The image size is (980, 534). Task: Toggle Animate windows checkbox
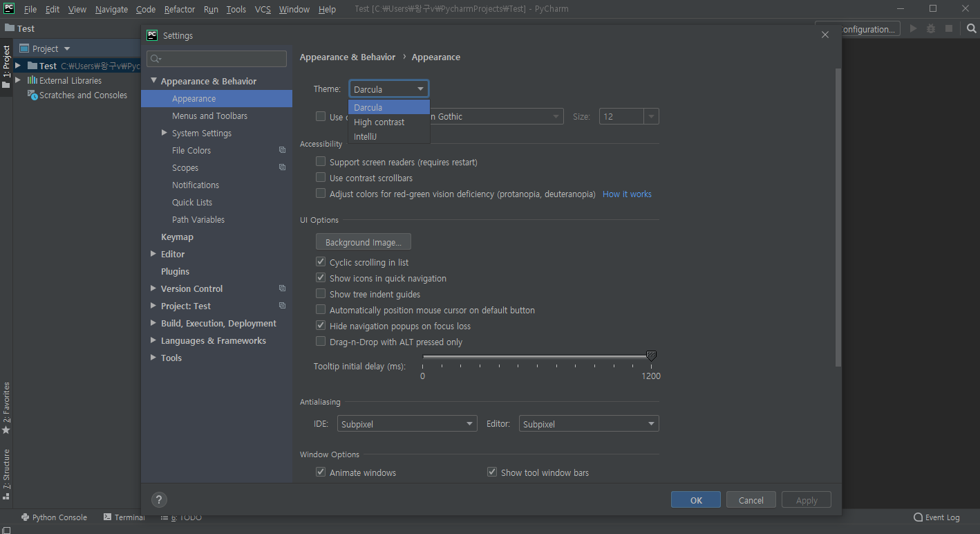pos(321,472)
